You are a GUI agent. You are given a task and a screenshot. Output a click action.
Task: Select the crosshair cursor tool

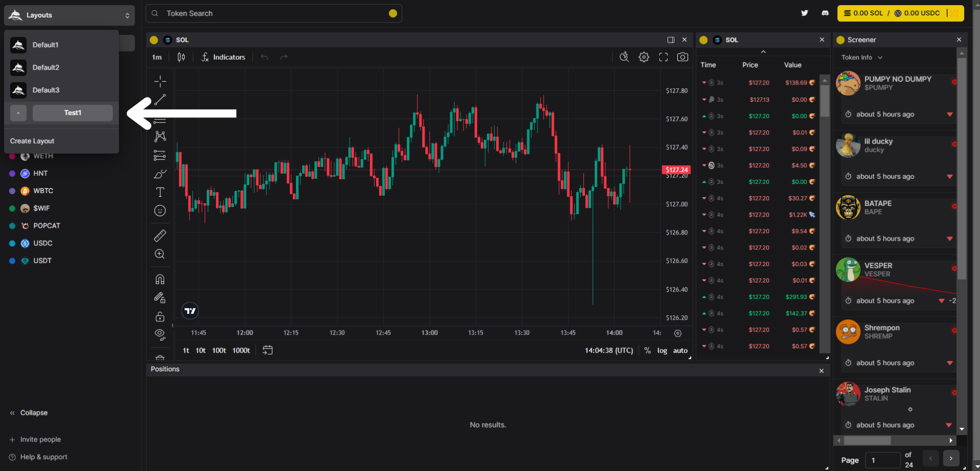160,81
